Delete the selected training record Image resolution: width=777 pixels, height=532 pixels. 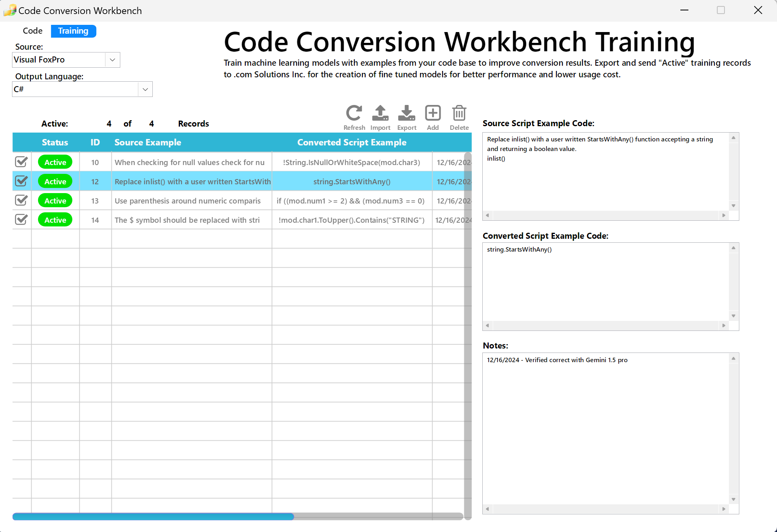click(459, 114)
